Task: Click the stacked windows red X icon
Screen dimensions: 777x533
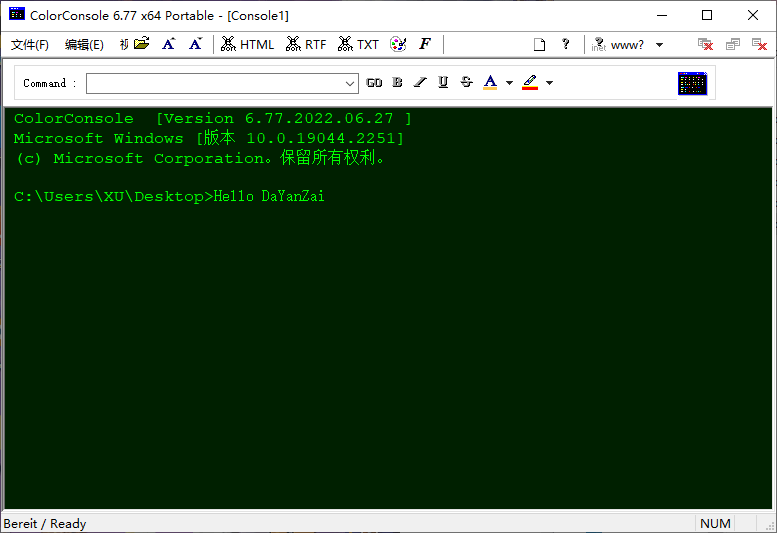Action: 705,45
